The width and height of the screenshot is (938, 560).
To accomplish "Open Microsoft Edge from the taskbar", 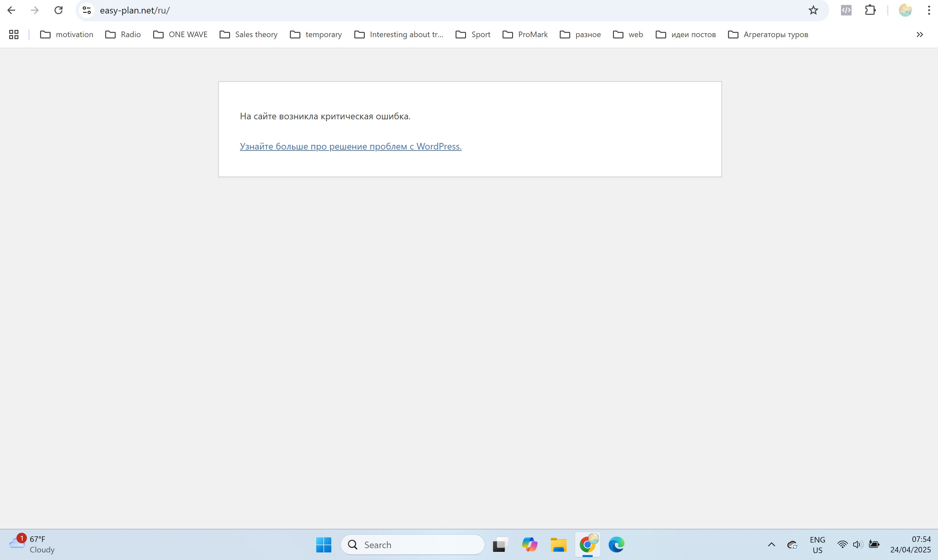I will pos(617,545).
